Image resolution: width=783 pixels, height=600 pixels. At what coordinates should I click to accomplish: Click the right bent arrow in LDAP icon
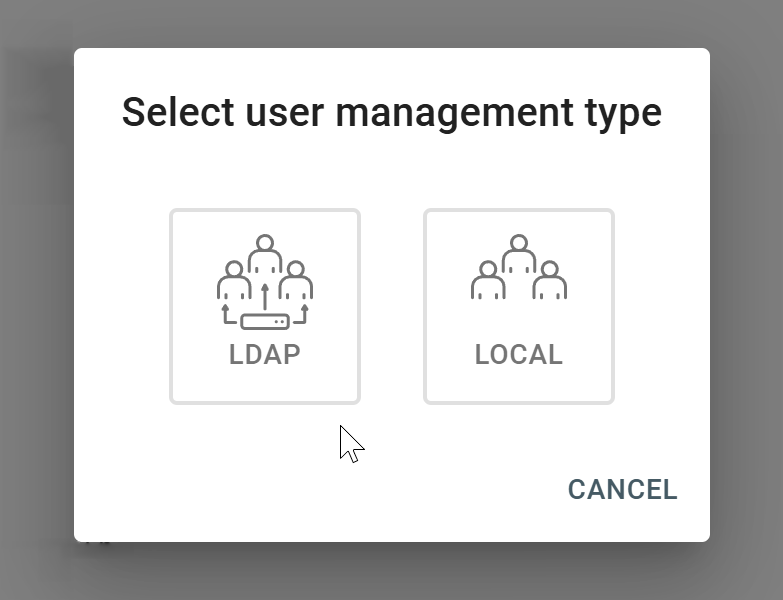pos(303,316)
